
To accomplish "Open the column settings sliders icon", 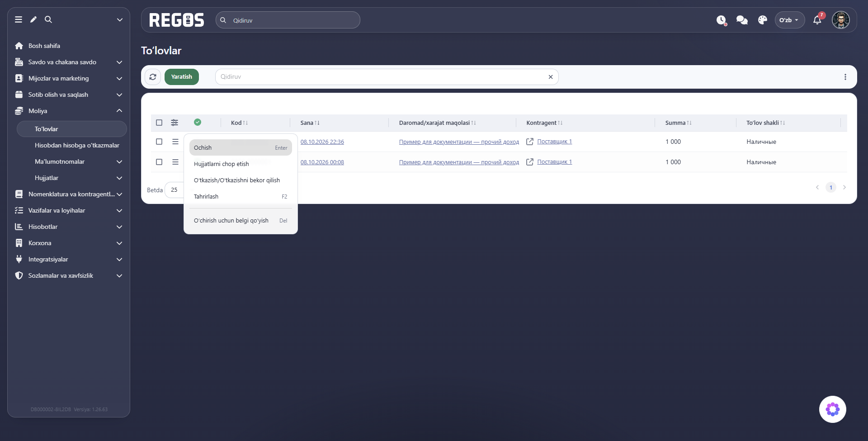I will [175, 123].
